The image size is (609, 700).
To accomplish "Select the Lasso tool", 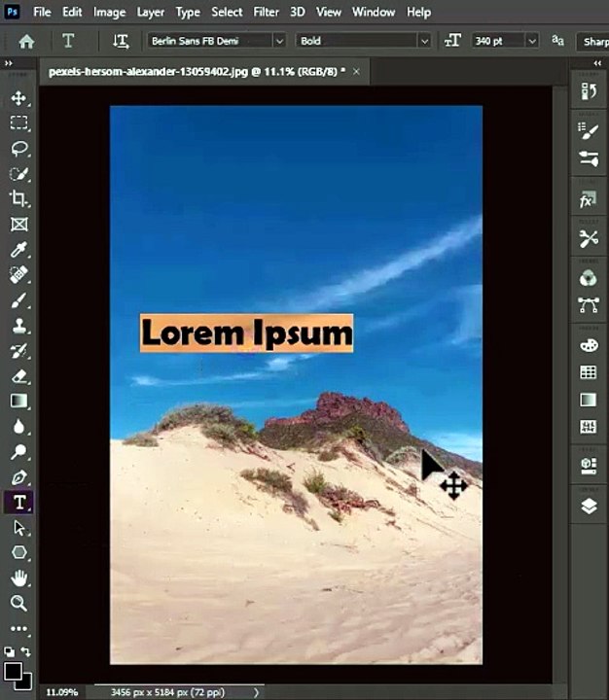I will 19,148.
